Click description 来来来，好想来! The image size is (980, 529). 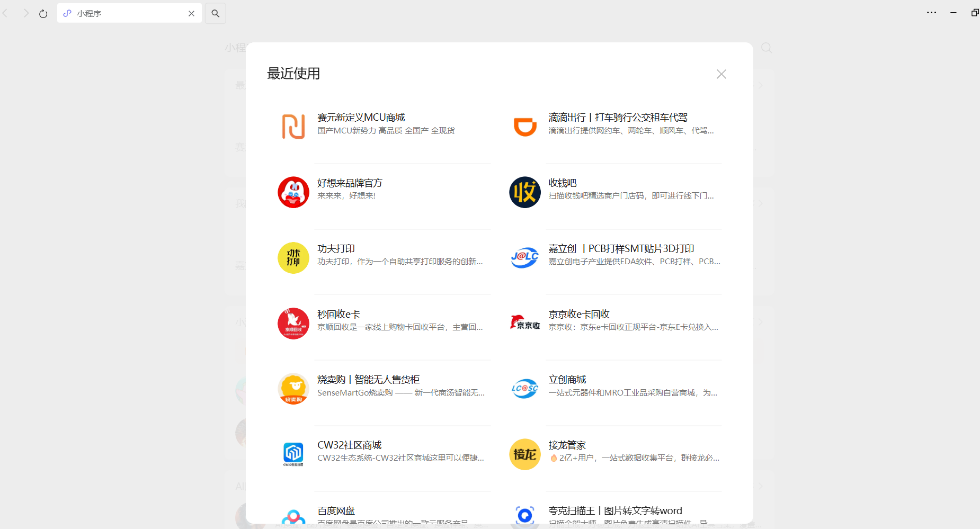(346, 195)
